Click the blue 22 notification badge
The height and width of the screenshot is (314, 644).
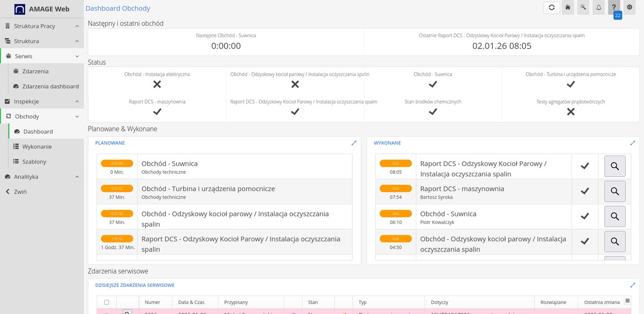[x=617, y=15]
